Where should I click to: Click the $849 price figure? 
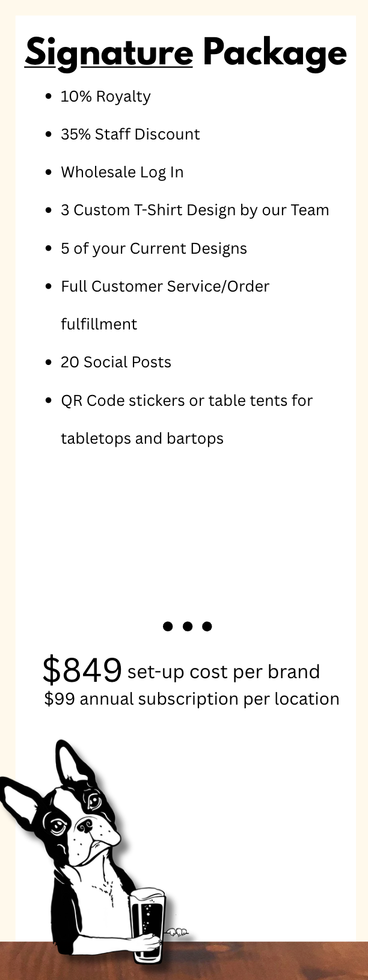pyautogui.click(x=82, y=670)
